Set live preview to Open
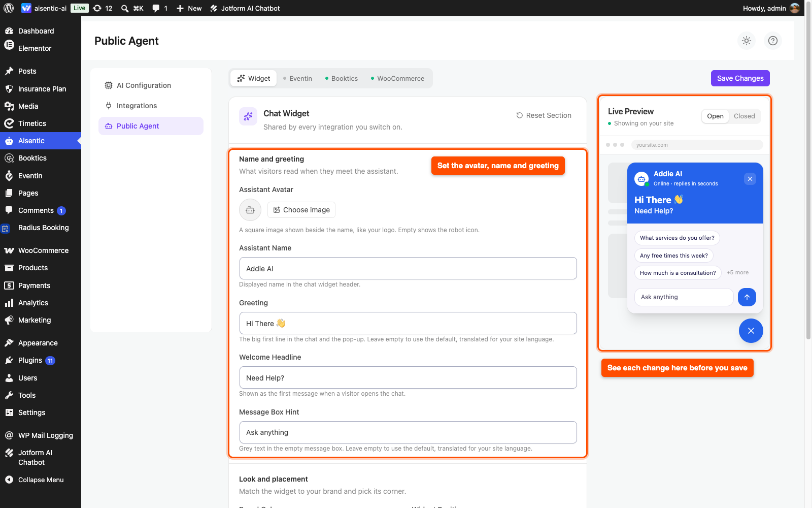Viewport: 812px width, 508px height. pos(715,116)
